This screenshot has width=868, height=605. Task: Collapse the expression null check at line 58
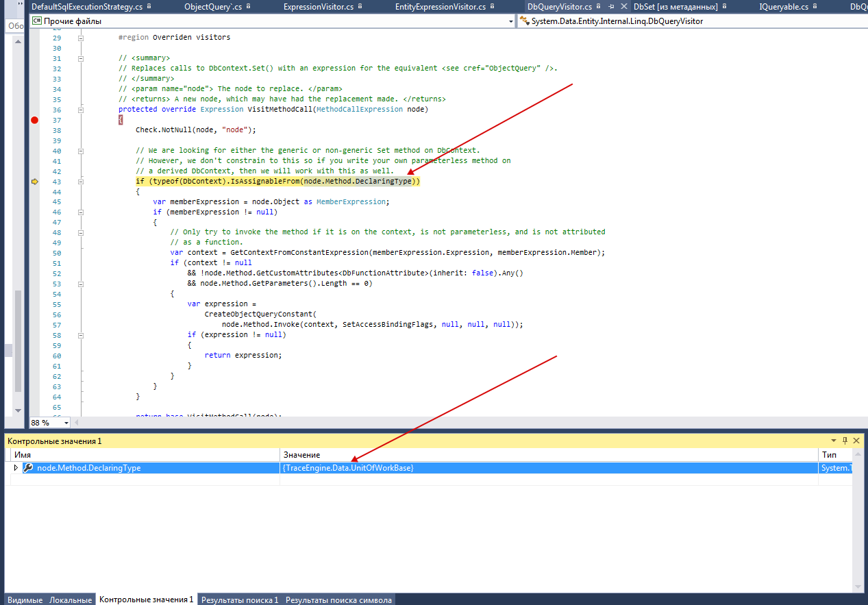click(x=80, y=335)
